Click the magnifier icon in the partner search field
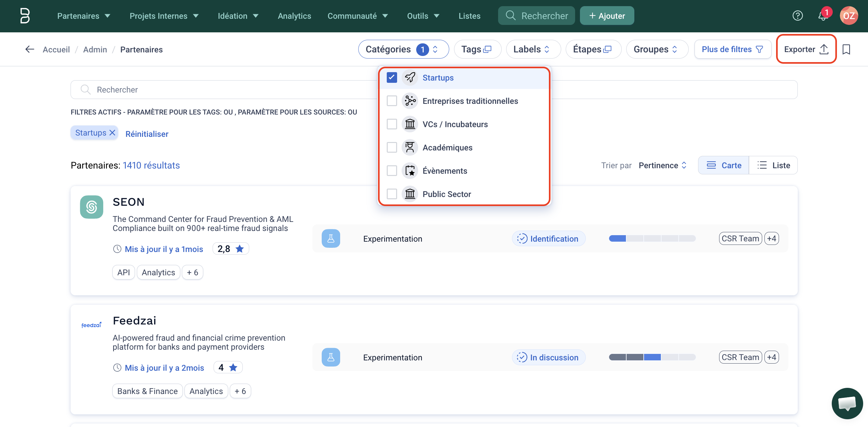The width and height of the screenshot is (868, 427). 85,90
